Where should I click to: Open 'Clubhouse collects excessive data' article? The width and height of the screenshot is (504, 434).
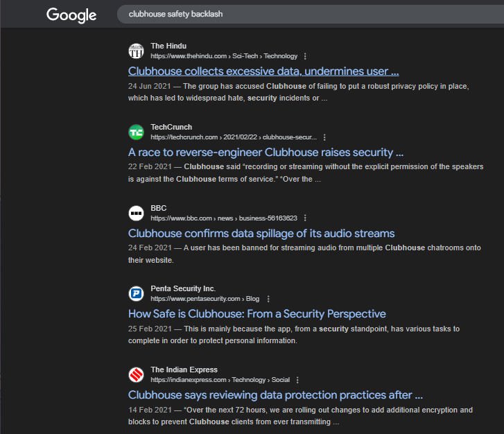pyautogui.click(x=263, y=71)
